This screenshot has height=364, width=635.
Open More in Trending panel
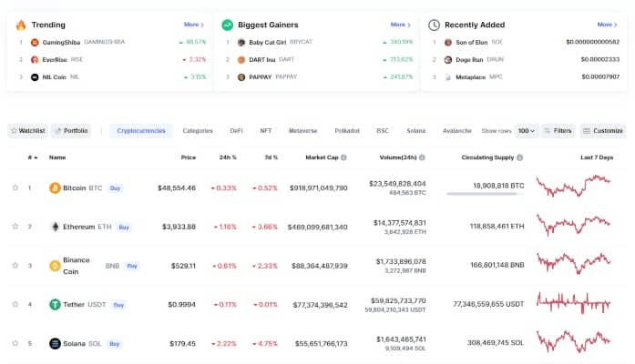(x=193, y=25)
